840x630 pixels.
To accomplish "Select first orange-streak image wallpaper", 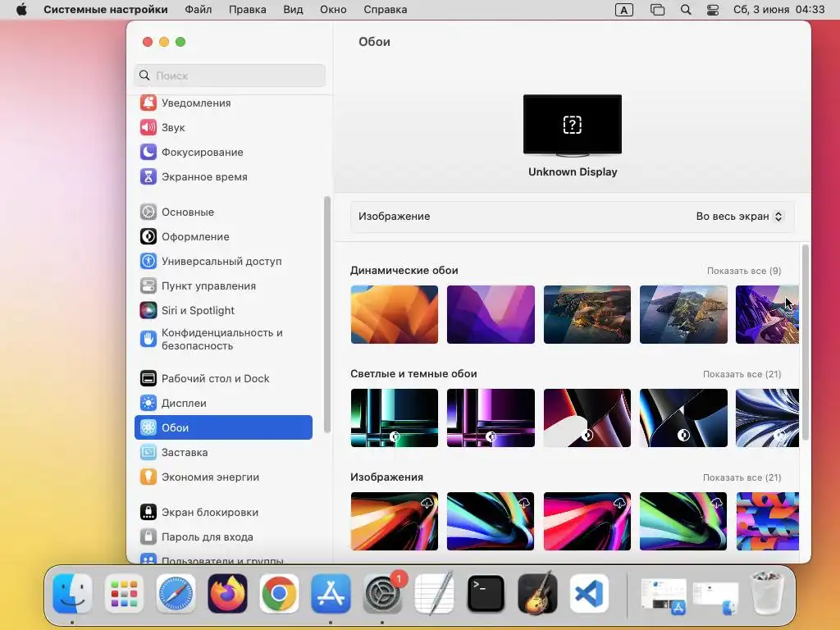I will click(x=395, y=521).
